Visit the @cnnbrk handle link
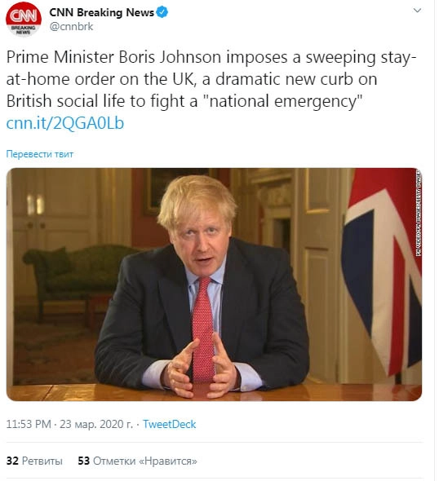This screenshot has width=448, height=481. (x=71, y=27)
